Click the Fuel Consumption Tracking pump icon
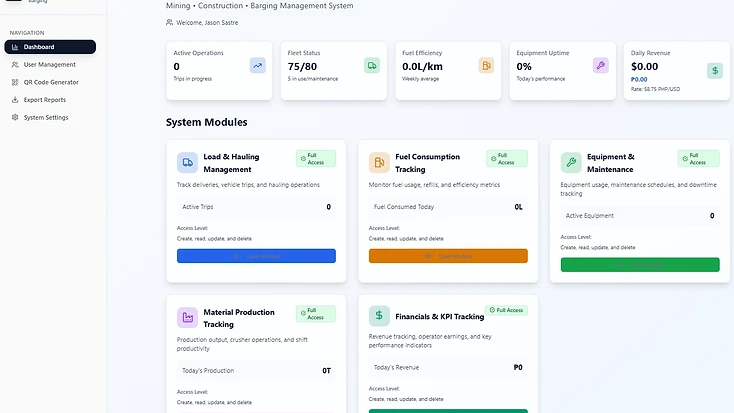The height and width of the screenshot is (413, 734). (379, 162)
